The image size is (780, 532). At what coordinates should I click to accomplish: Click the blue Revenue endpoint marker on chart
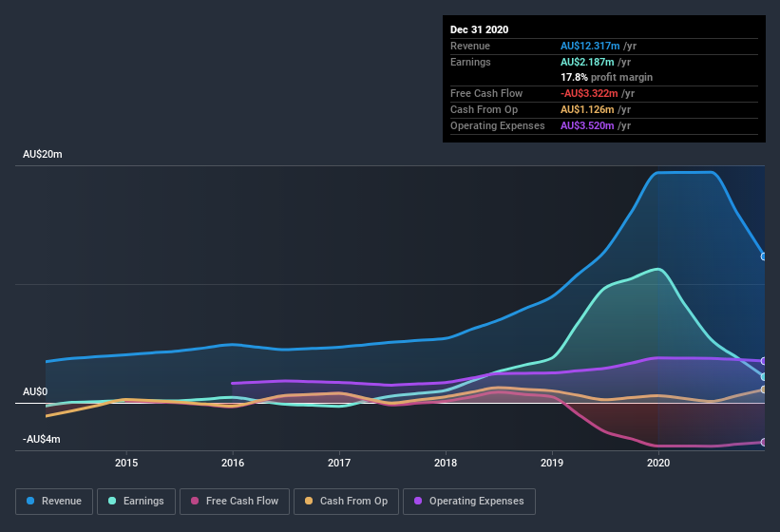pyautogui.click(x=764, y=256)
